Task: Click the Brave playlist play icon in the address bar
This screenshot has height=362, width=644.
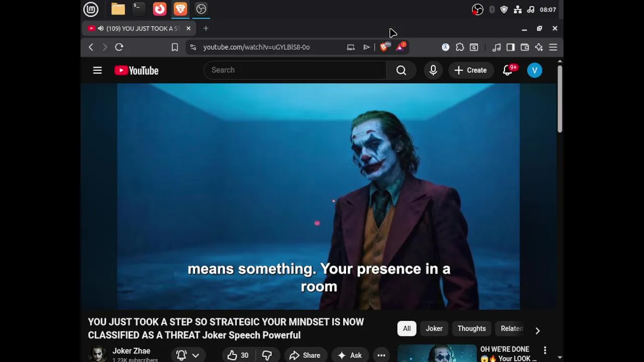Action: click(x=366, y=47)
